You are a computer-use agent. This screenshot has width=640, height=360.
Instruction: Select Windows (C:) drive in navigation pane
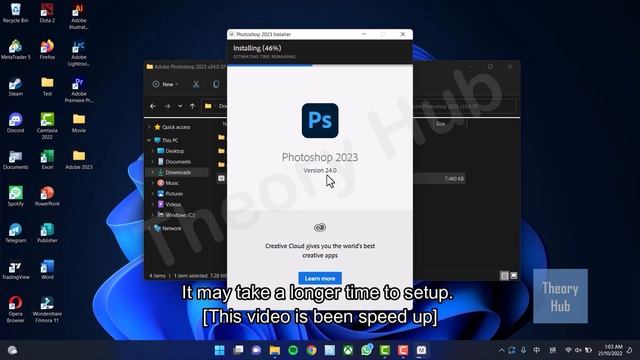180,215
